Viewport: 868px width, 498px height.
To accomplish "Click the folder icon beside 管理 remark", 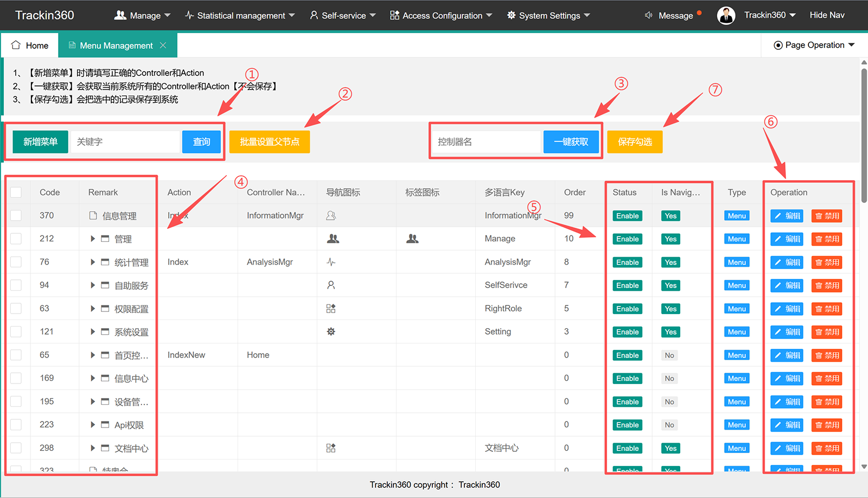I will [105, 239].
